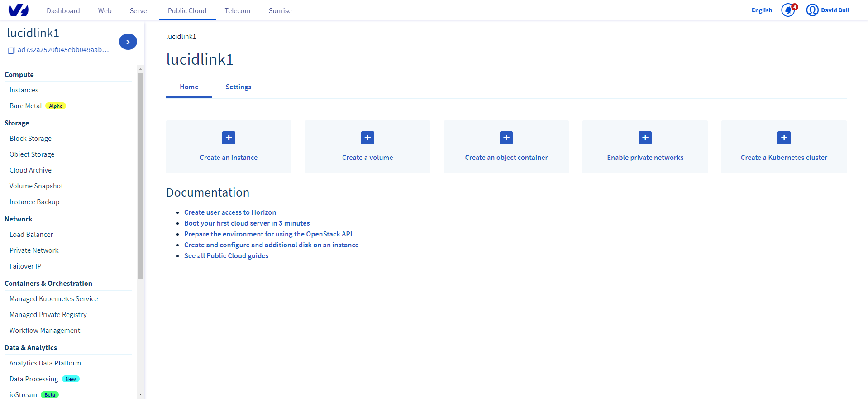The width and height of the screenshot is (868, 399).
Task: Open the Sunrise menu
Action: click(280, 10)
